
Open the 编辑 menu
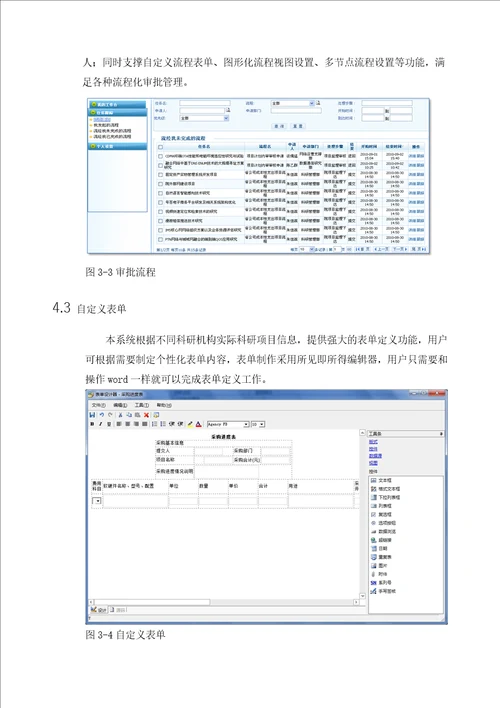(120, 405)
